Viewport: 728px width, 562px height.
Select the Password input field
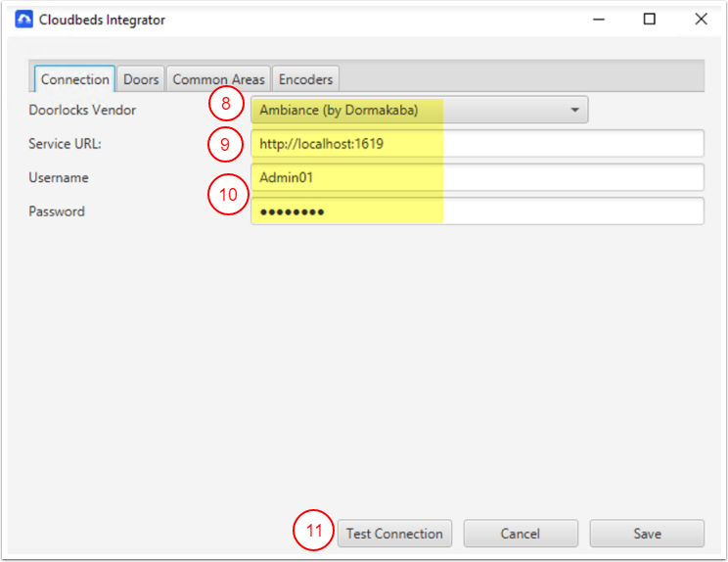click(x=477, y=211)
